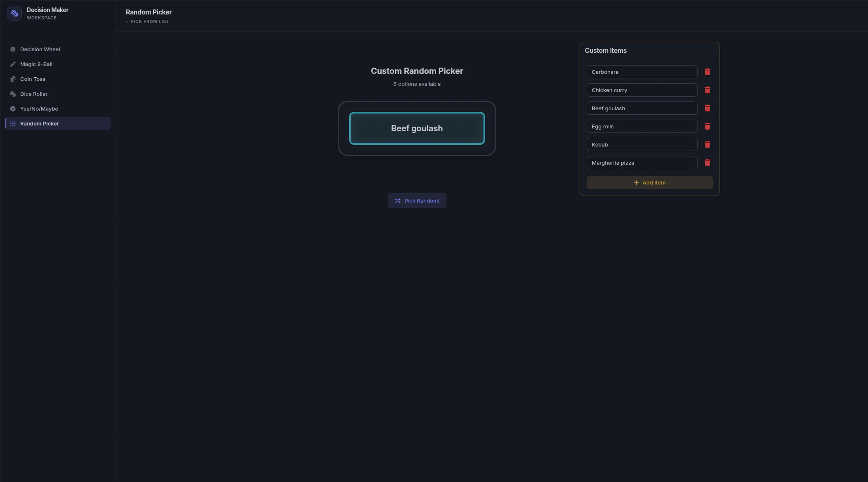The width and height of the screenshot is (868, 482).
Task: Click the Decision Maker workspace title
Action: [x=47, y=10]
